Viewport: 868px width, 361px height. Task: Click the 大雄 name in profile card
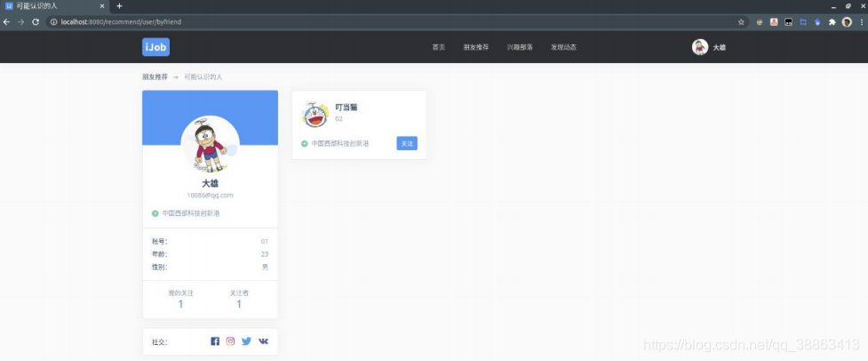click(x=211, y=183)
